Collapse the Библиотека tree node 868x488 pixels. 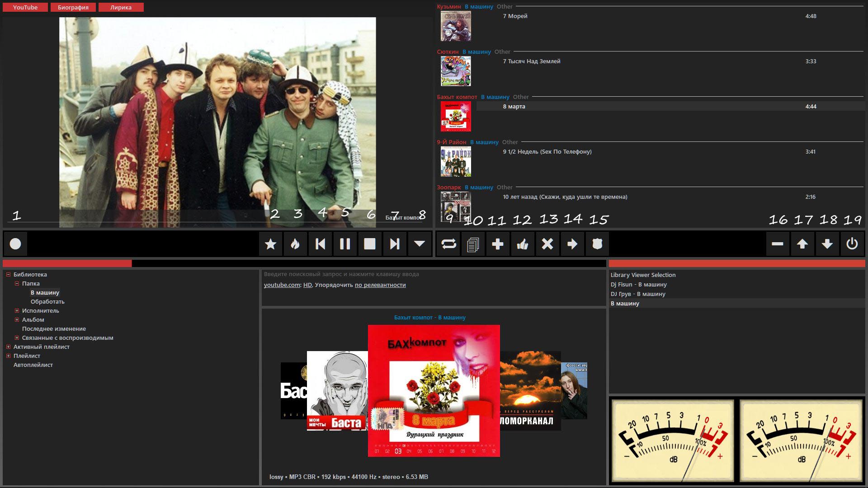coord(8,274)
